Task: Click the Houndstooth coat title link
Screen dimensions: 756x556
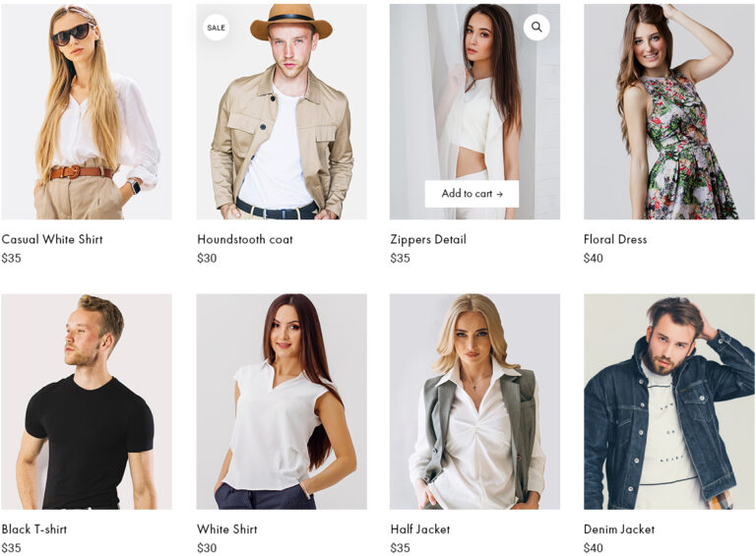Action: coord(245,239)
